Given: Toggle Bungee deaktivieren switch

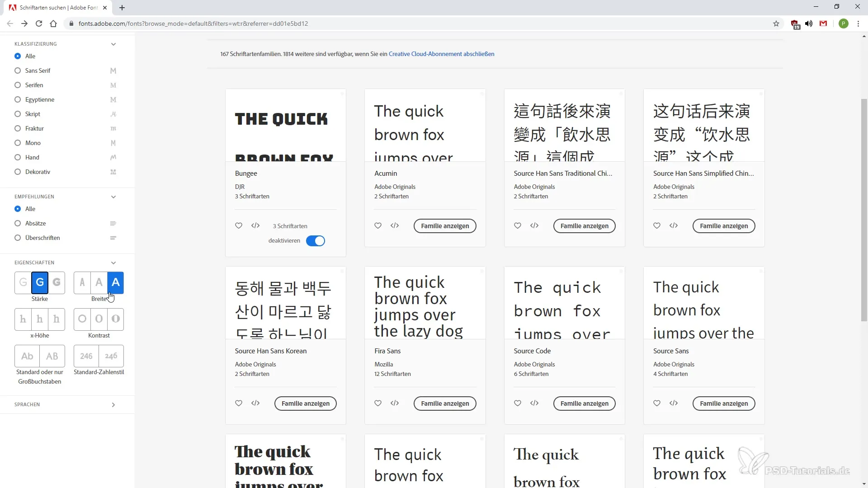Looking at the screenshot, I should [x=316, y=241].
